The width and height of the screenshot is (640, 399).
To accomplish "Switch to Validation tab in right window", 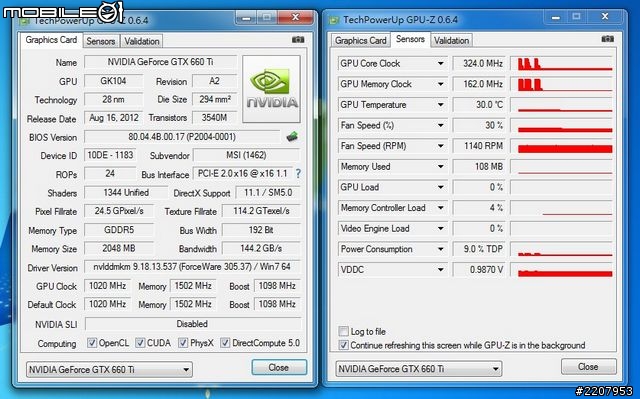I will pyautogui.click(x=451, y=40).
